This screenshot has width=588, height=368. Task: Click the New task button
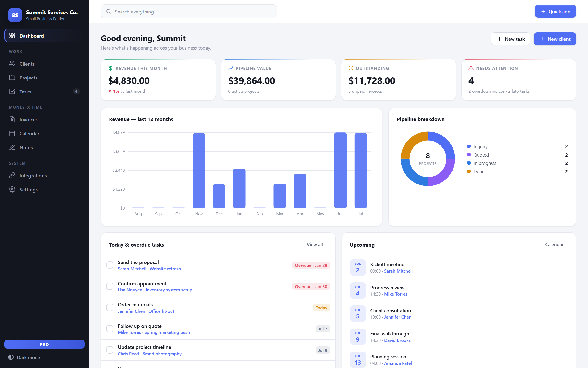click(x=511, y=39)
